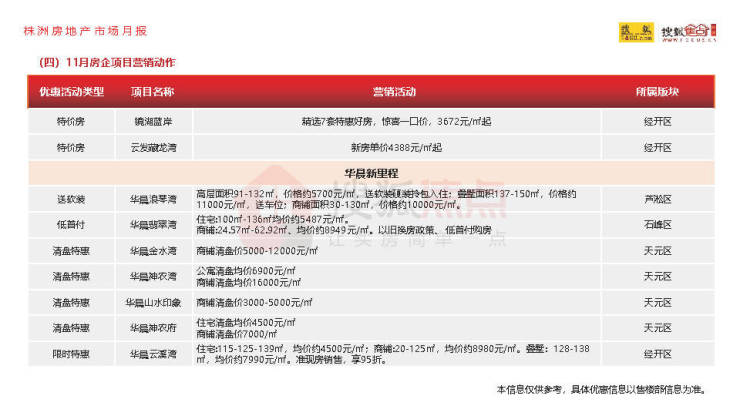Click the 送软装 promotion type cell
The height and width of the screenshot is (416, 740).
click(71, 199)
